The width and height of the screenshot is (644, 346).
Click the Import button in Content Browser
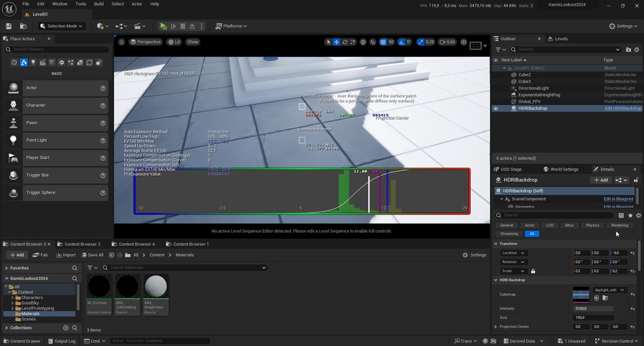coord(65,255)
